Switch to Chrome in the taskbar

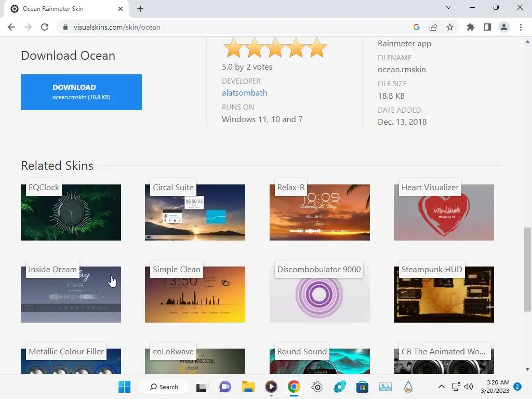[294, 387]
